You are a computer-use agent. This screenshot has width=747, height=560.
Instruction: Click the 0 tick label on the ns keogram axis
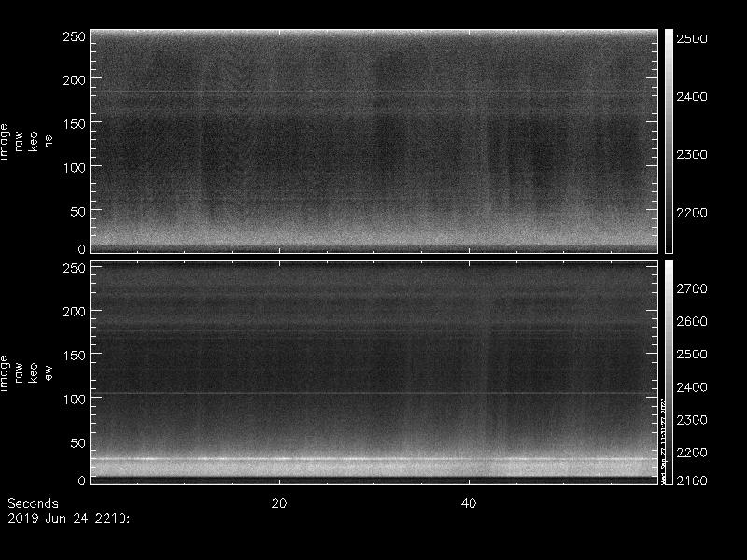pyautogui.click(x=82, y=249)
